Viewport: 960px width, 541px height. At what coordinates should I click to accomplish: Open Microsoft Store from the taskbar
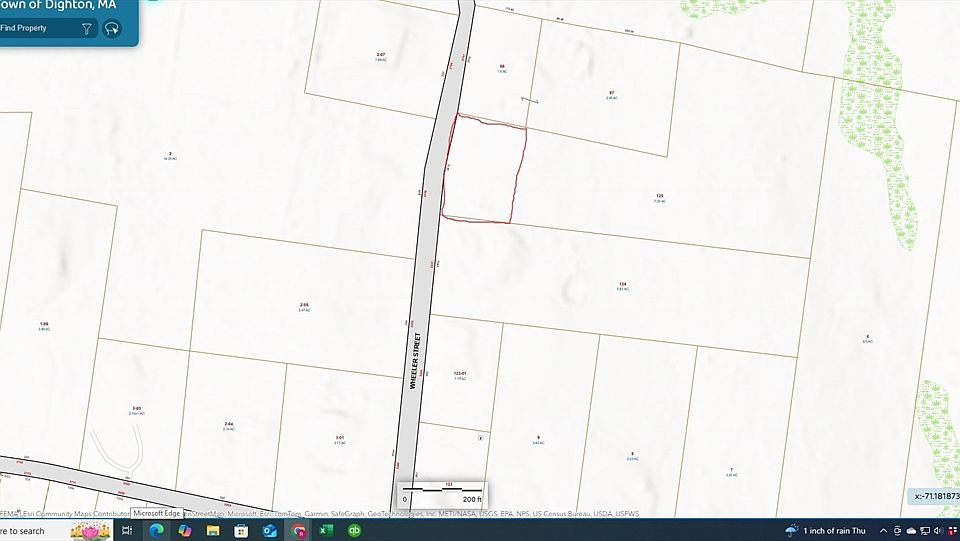(x=241, y=531)
